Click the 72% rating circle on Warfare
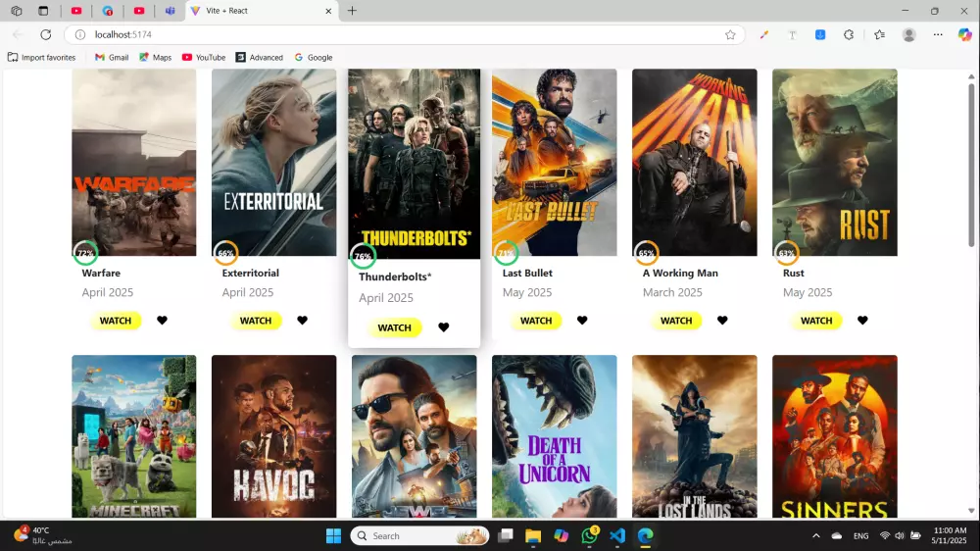 pyautogui.click(x=85, y=253)
